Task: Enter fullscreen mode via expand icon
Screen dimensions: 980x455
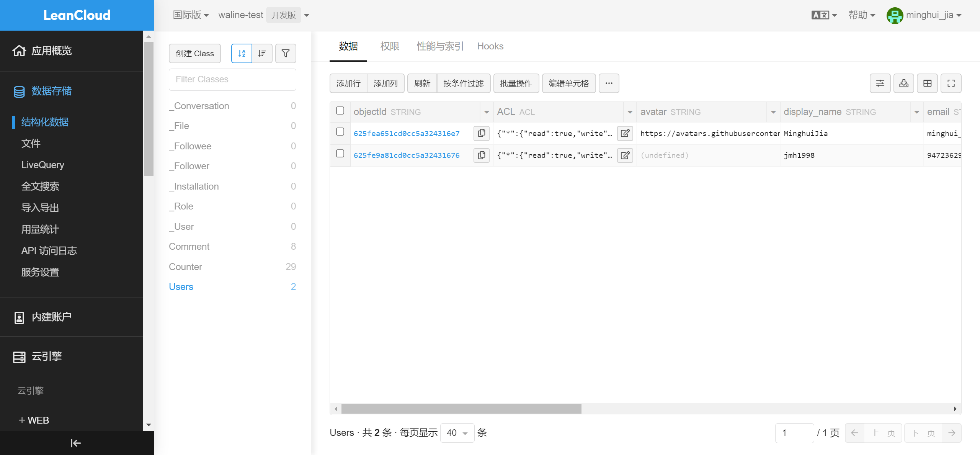Action: tap(951, 83)
